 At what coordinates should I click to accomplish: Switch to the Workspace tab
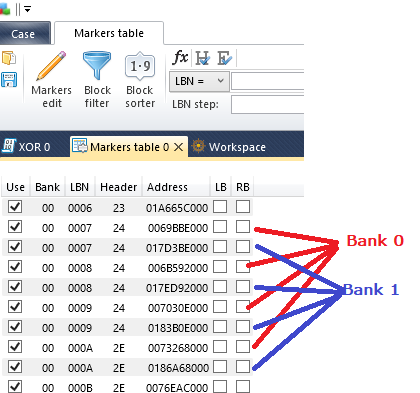click(229, 147)
